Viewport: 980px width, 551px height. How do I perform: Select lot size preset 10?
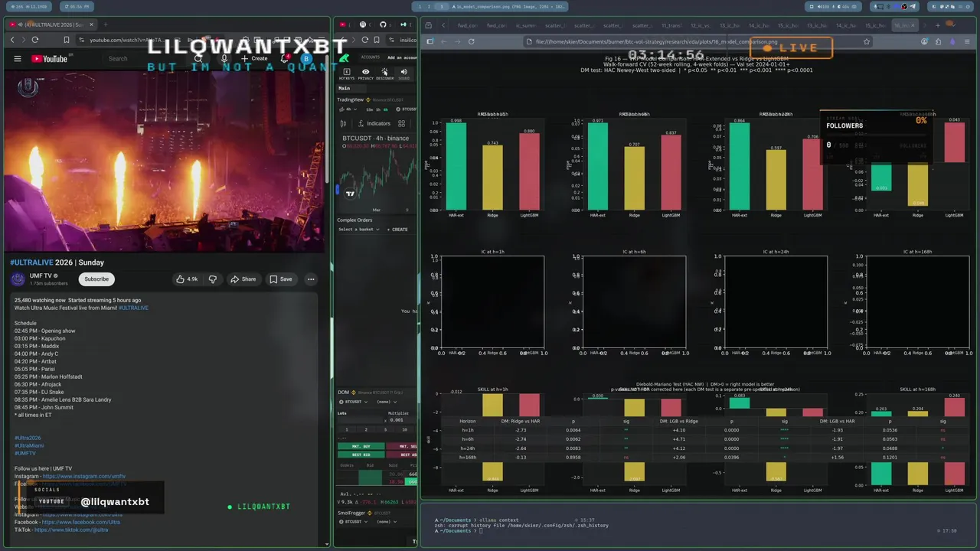coord(405,429)
